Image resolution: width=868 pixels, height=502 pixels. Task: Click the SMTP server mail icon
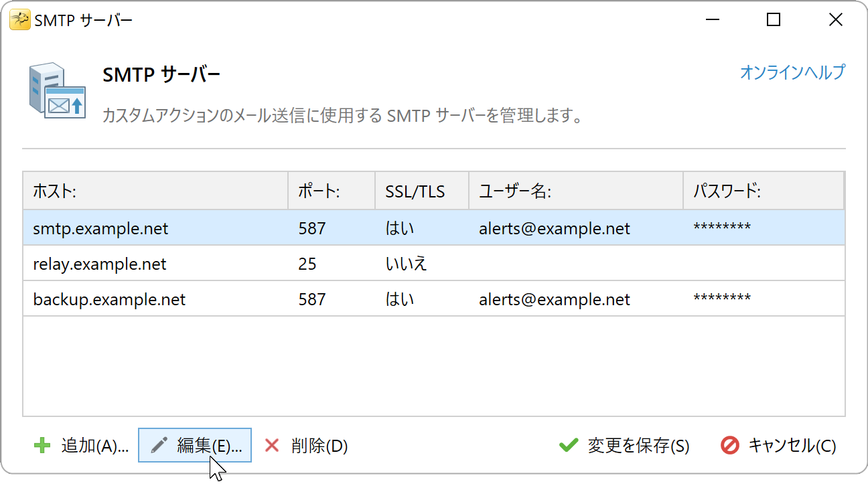[x=58, y=92]
